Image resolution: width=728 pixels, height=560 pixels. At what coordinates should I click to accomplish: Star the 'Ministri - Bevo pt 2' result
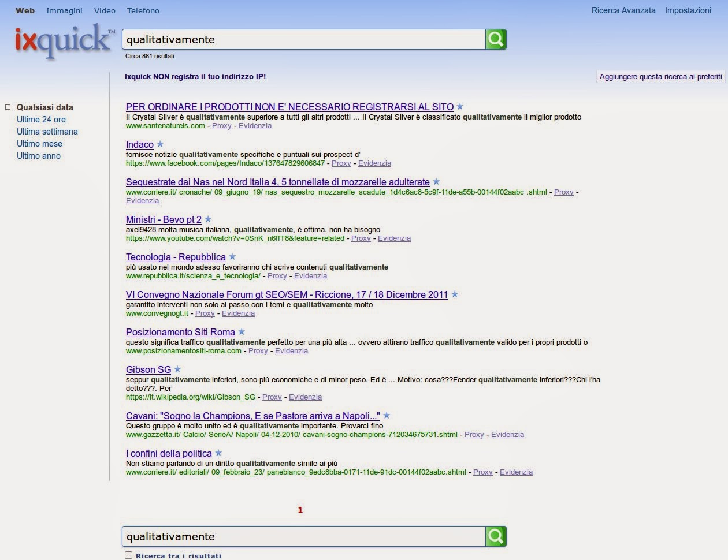pos(208,219)
